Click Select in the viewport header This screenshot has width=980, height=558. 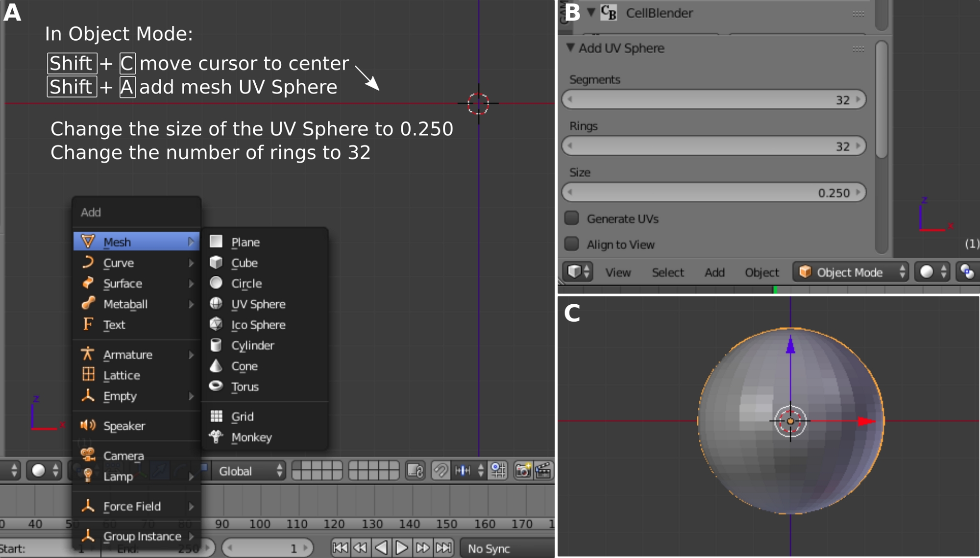point(667,272)
